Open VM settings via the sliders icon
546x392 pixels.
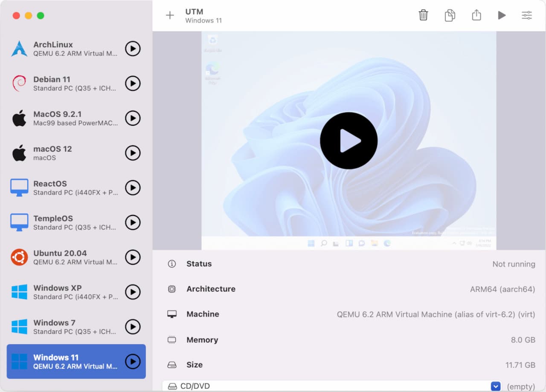527,15
